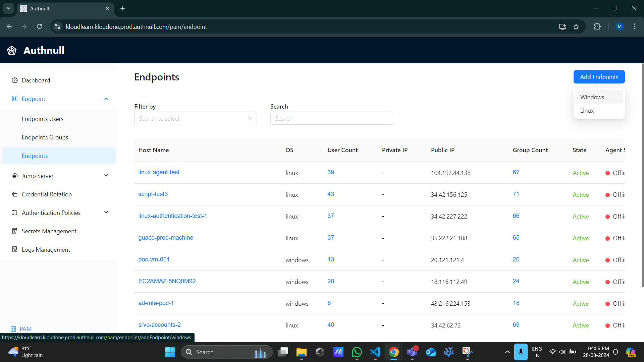This screenshot has height=362, width=644.
Task: Open Endpoints Users in sidebar
Action: [43, 119]
